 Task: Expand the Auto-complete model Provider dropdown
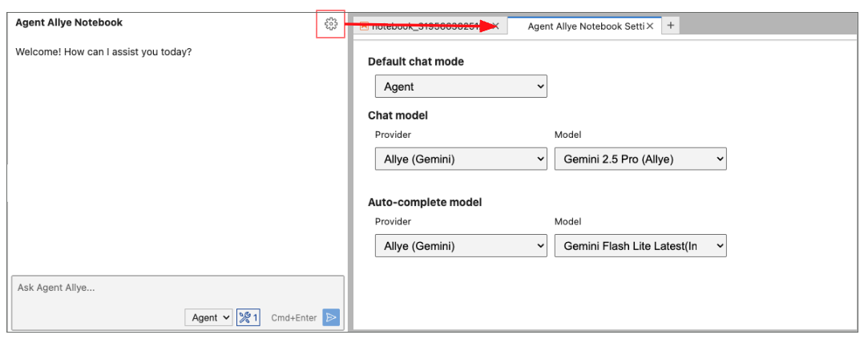pos(461,246)
